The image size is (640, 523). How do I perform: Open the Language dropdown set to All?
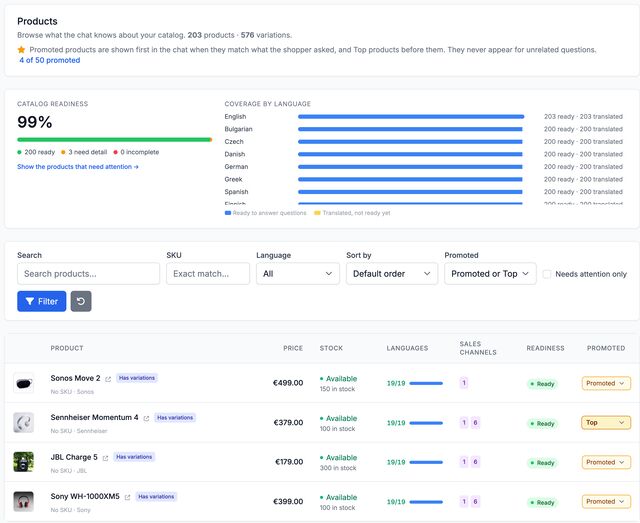pos(298,274)
